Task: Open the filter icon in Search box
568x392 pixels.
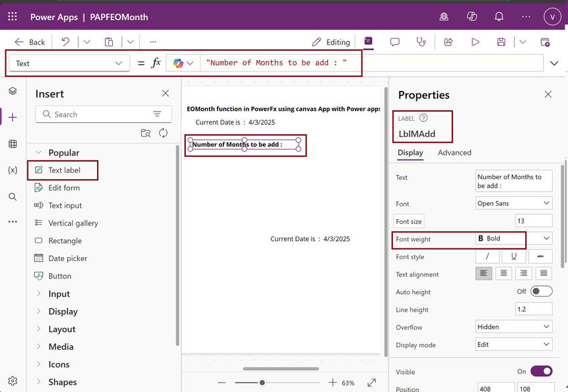Action: coord(157,114)
